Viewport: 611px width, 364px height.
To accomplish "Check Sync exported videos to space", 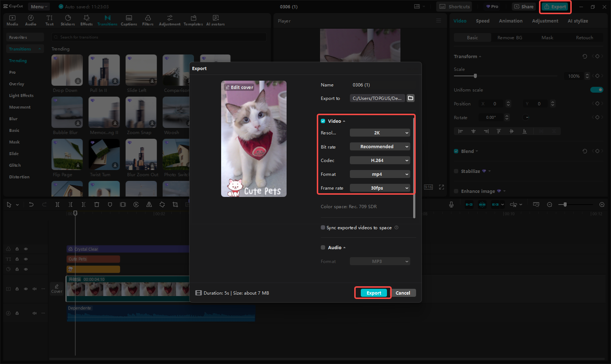I will point(323,228).
